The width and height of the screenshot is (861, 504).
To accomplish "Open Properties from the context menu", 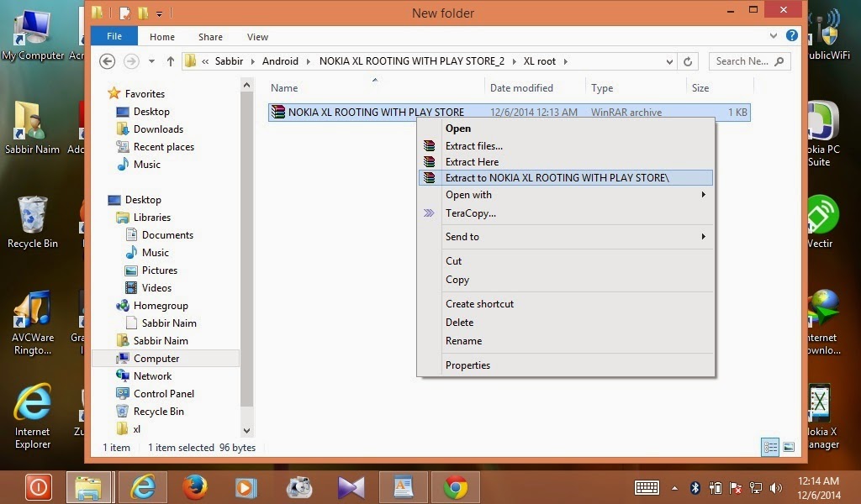I will 467,365.
